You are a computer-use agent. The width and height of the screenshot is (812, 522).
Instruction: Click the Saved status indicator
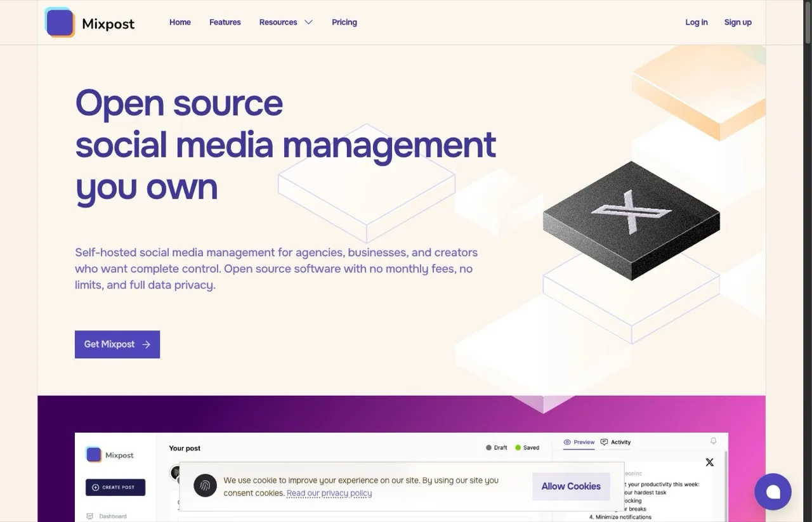click(527, 448)
